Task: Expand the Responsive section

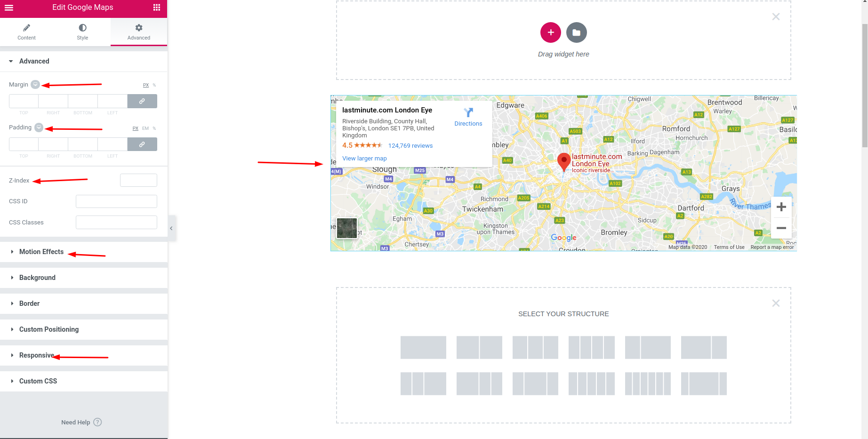Action: (84, 355)
